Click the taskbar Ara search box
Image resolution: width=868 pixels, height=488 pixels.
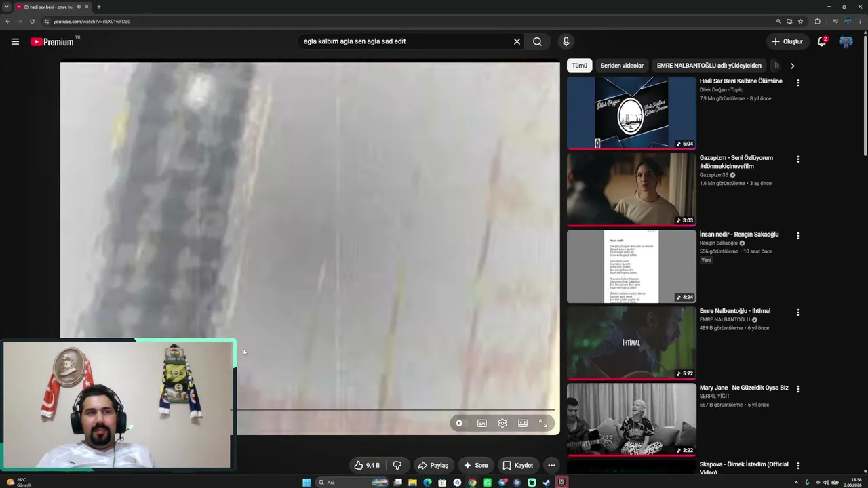[x=353, y=483]
